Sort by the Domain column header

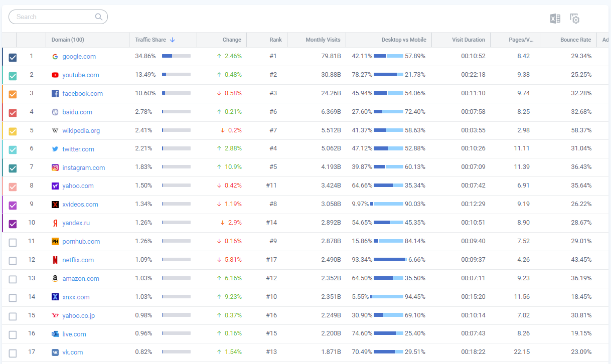pos(68,40)
